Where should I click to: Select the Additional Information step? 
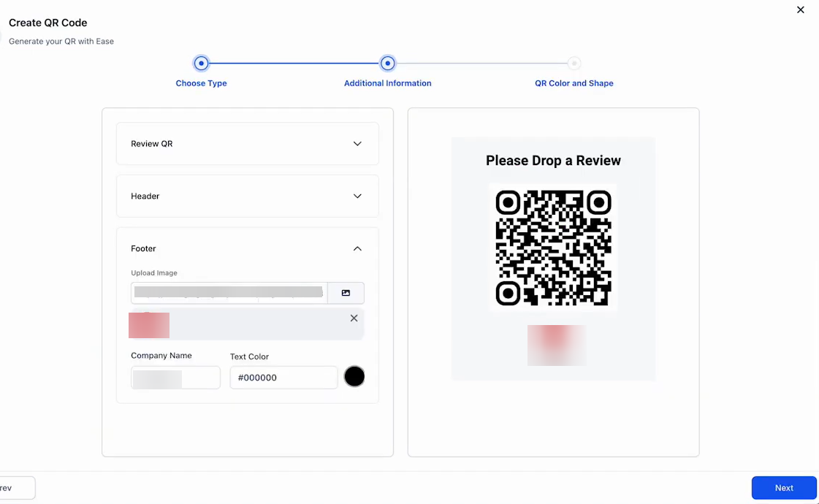(x=387, y=83)
